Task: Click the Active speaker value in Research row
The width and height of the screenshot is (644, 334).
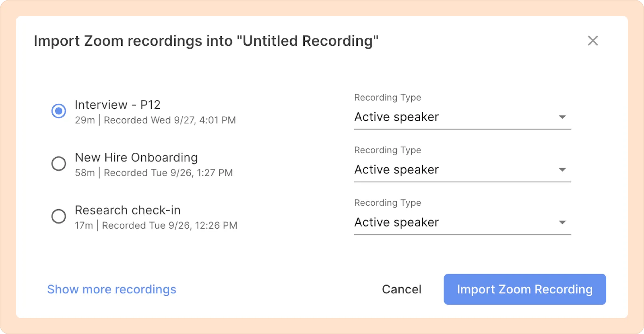Action: pos(396,223)
